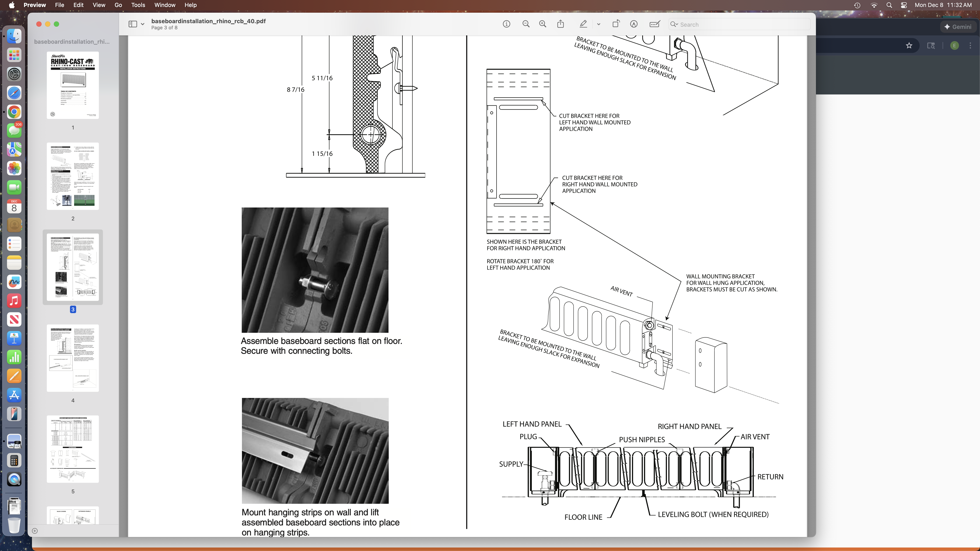Bookmark the page in Chrome
Viewport: 980px width, 551px height.
click(909, 46)
